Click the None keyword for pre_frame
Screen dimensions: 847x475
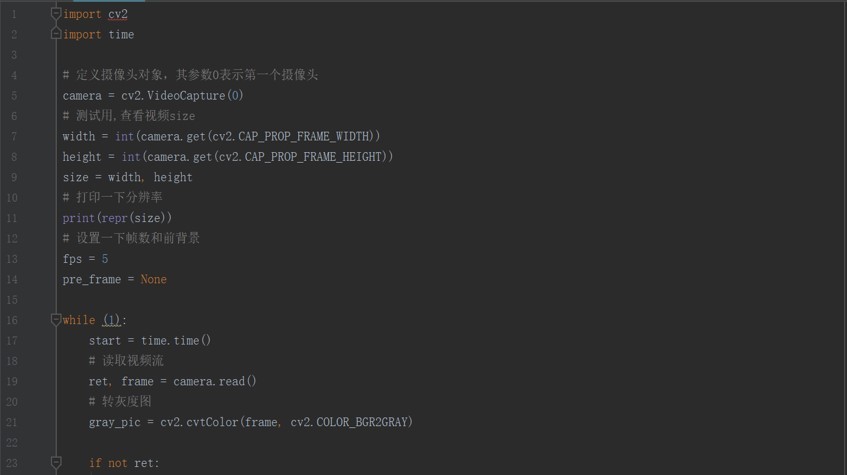153,279
